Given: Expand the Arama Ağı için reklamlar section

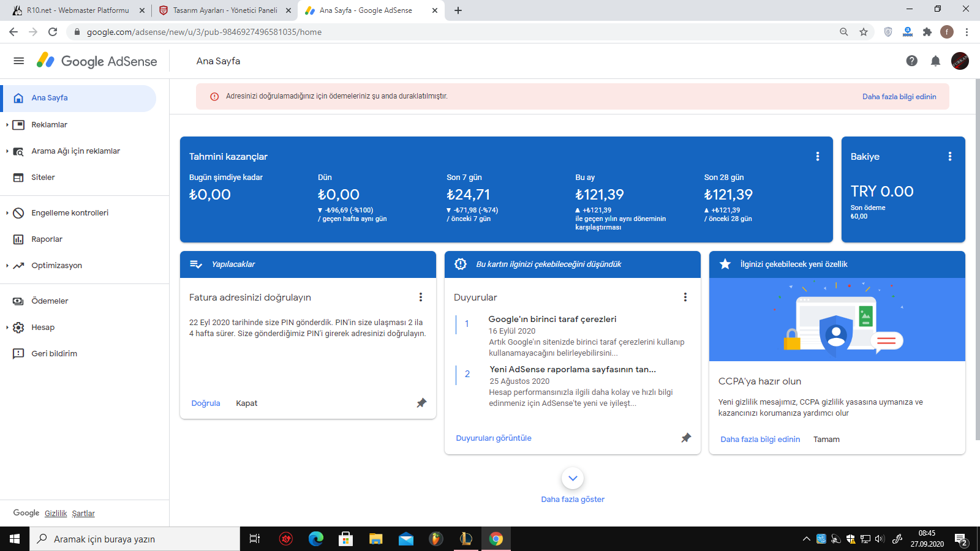Looking at the screenshot, I should pos(7,151).
